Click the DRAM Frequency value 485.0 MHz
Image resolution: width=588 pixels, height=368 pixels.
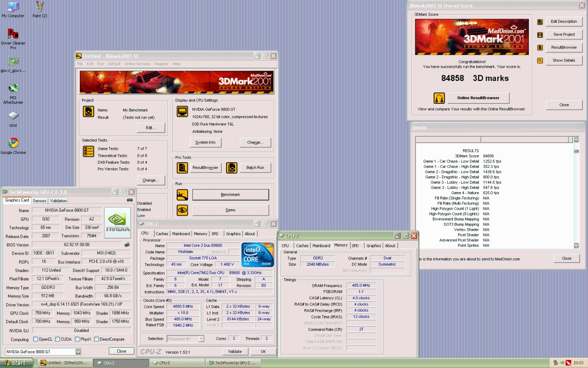(361, 286)
